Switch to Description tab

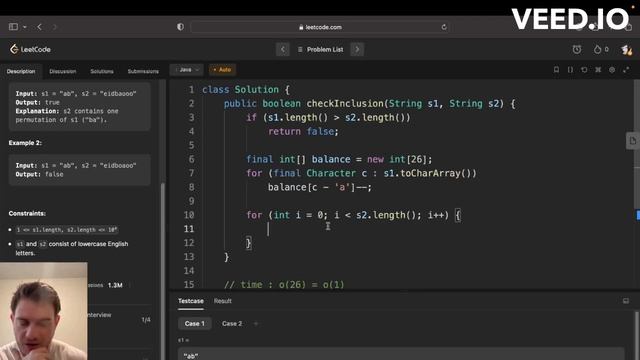coord(21,71)
